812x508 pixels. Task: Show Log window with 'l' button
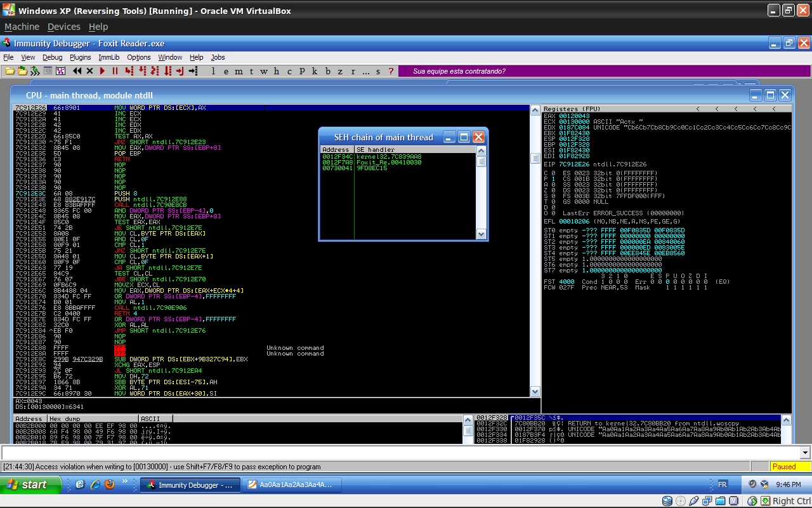(213, 70)
